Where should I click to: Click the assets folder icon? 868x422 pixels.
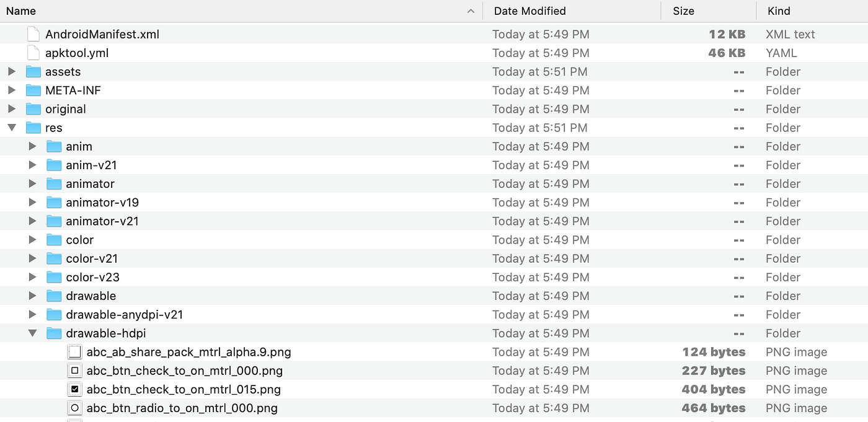click(x=33, y=71)
